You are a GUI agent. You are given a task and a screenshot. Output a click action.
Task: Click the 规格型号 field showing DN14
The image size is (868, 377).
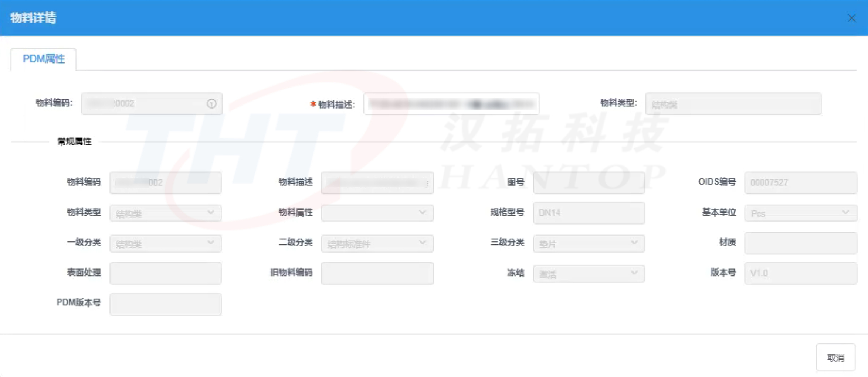[589, 213]
